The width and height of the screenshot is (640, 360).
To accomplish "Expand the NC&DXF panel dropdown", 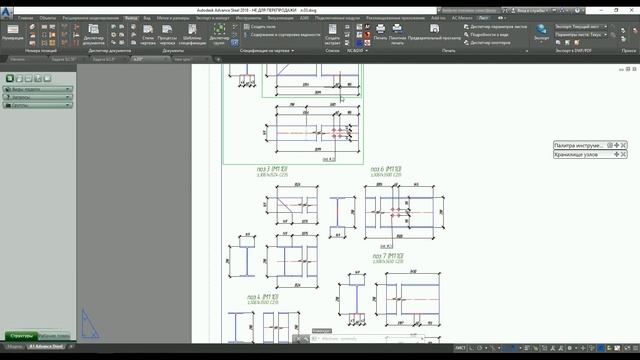I will coord(358,51).
